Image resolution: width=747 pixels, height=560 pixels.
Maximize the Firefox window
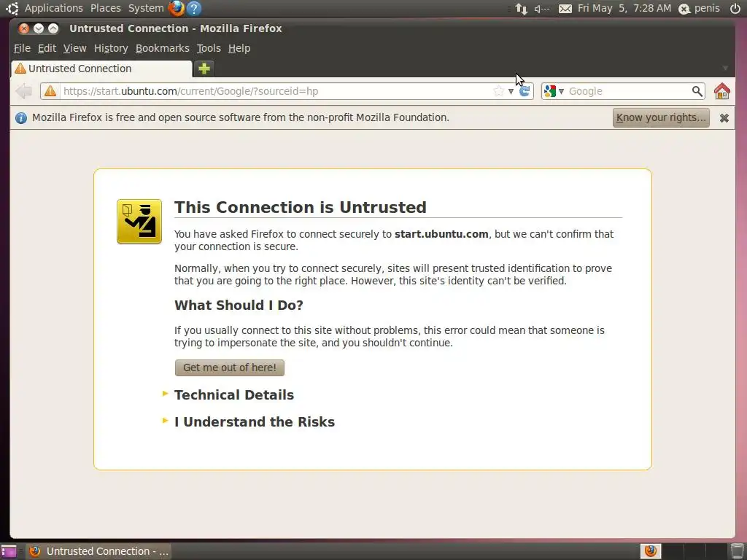click(x=53, y=28)
